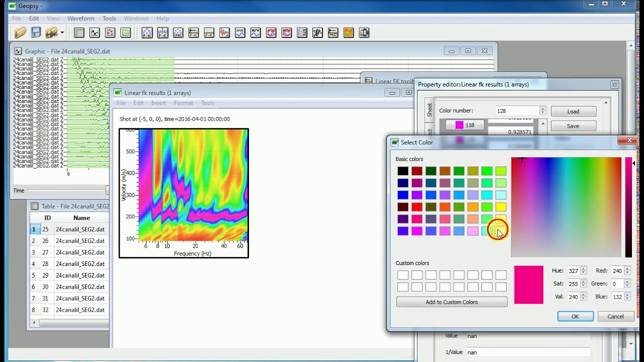Open the butterfly-shaped particle motion tool icon
Screen dimensions: 644x362
tap(317, 33)
